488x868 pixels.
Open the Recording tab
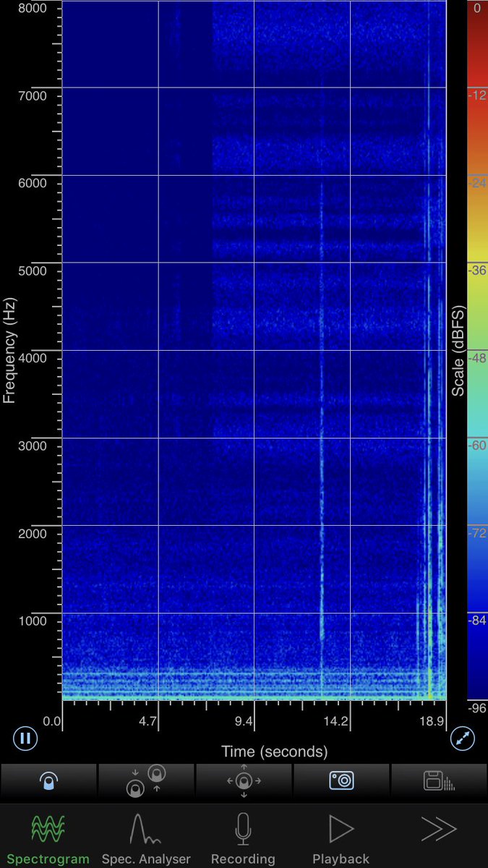click(x=243, y=838)
